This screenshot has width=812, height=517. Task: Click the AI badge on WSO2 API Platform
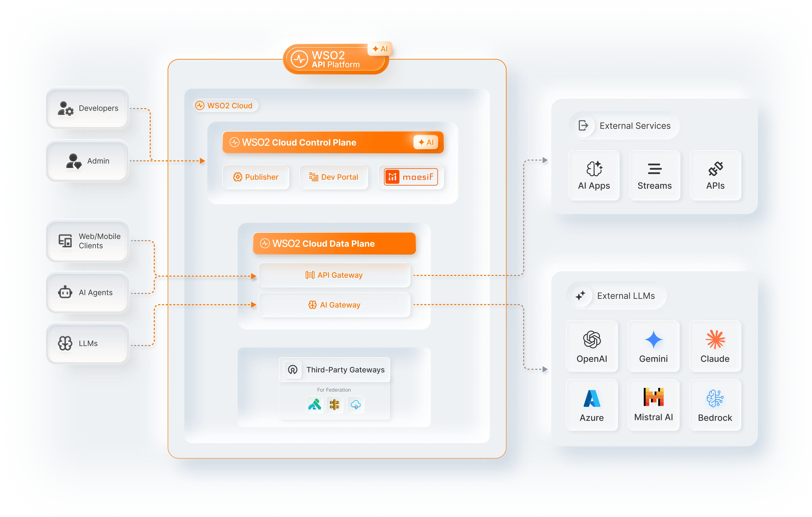pos(380,49)
